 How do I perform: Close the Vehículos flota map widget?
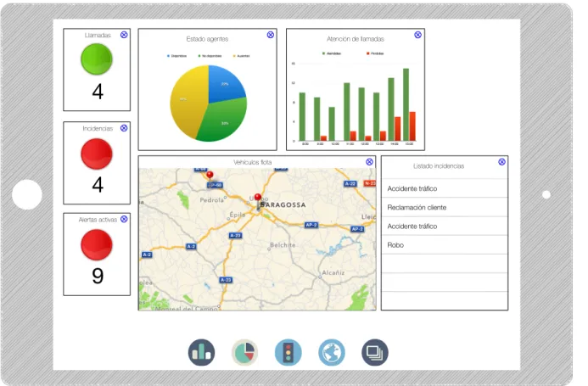coord(369,162)
